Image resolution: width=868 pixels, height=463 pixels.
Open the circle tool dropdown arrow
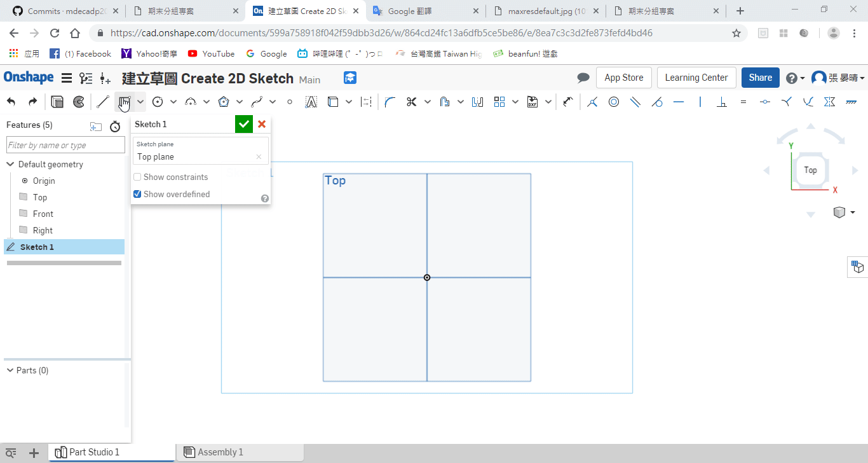(173, 102)
